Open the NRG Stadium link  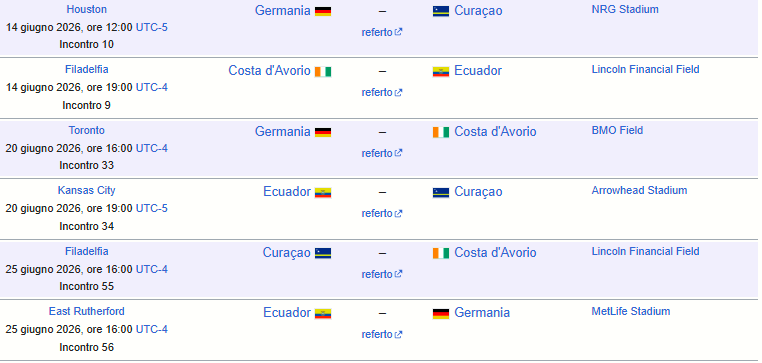(625, 9)
